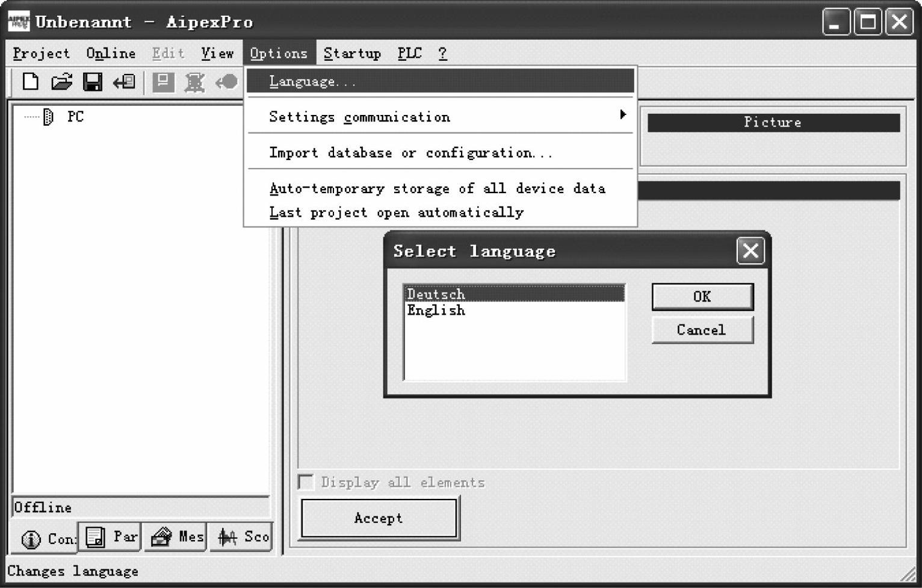Confirm language with the OK button

[702, 297]
